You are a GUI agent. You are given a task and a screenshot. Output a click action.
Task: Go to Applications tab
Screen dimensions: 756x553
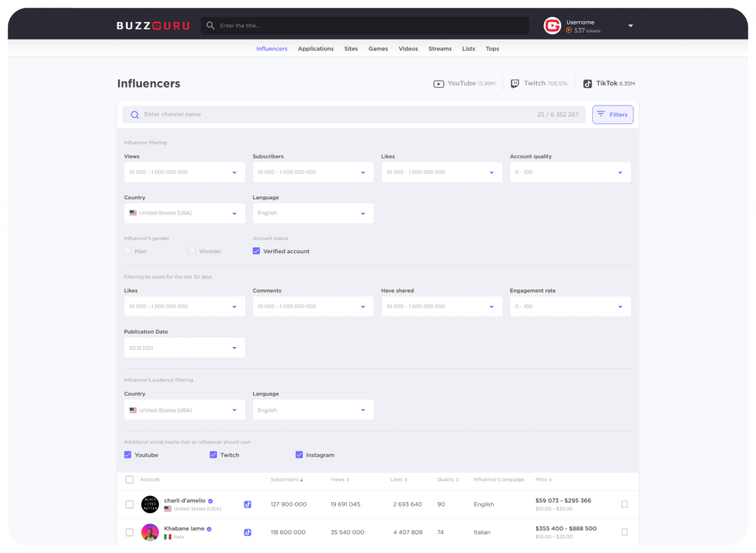pos(316,49)
